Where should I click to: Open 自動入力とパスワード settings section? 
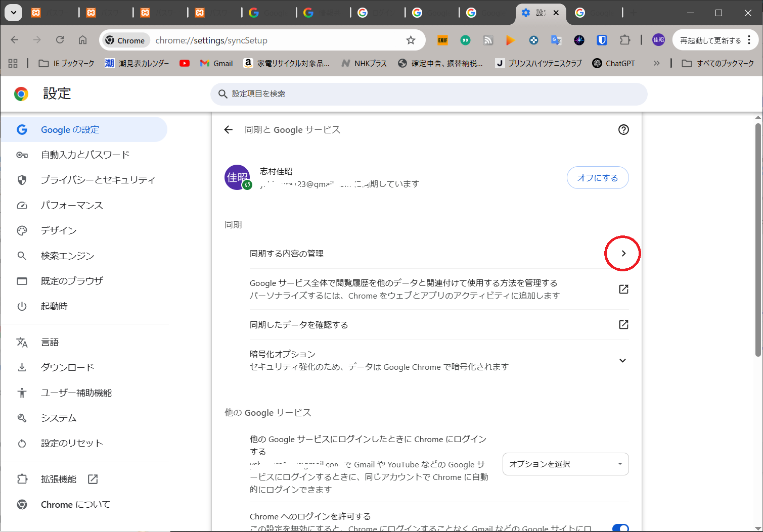pos(85,155)
